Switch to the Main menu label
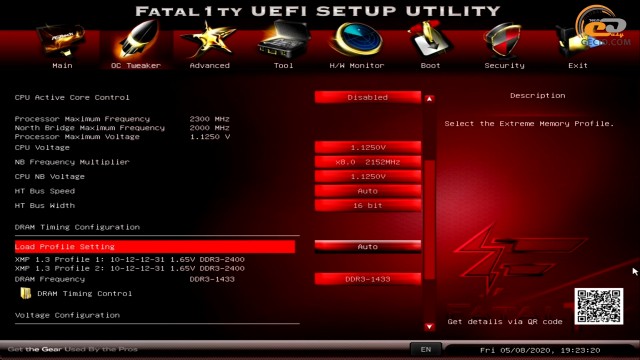Screen dimensions: 640x360 click(62, 65)
